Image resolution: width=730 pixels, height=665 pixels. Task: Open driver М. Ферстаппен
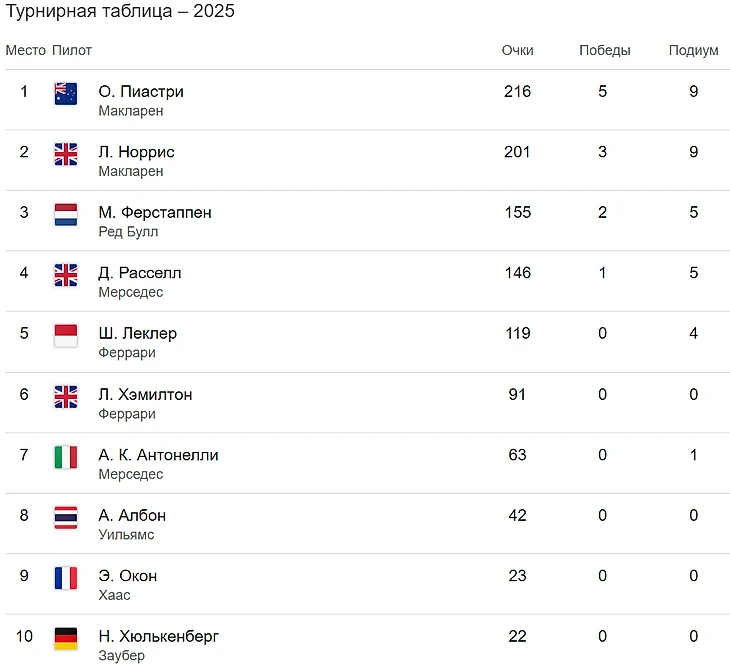[x=155, y=213]
